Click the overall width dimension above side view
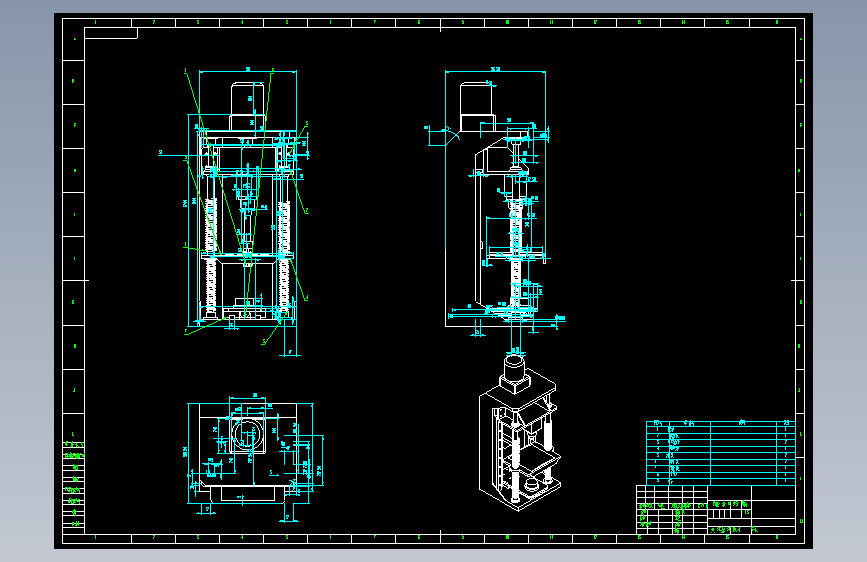Viewport: 867px width, 562px height. [x=495, y=70]
